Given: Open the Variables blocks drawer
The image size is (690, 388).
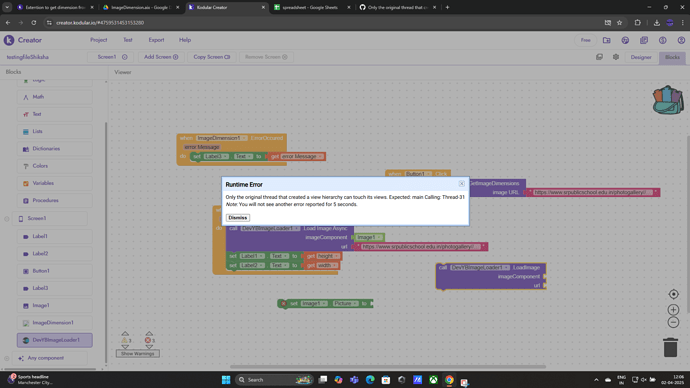Looking at the screenshot, I should pos(55,183).
